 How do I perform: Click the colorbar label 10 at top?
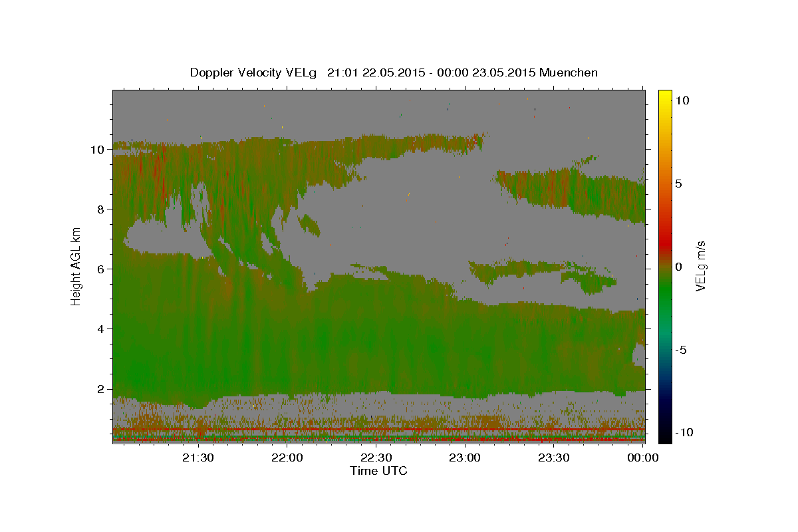pyautogui.click(x=682, y=100)
